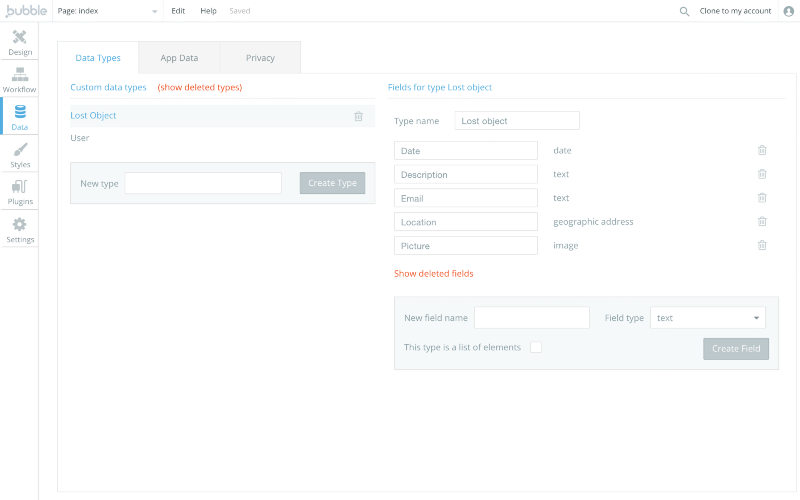The image size is (800, 500).
Task: Check 'This type is a list' box
Action: (x=536, y=347)
